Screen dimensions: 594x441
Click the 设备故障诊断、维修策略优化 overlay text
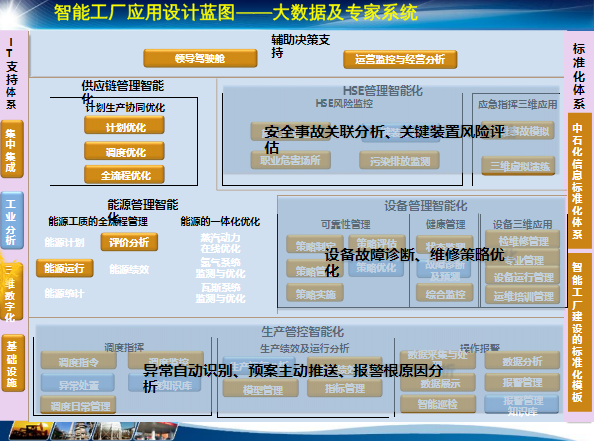pos(414,263)
